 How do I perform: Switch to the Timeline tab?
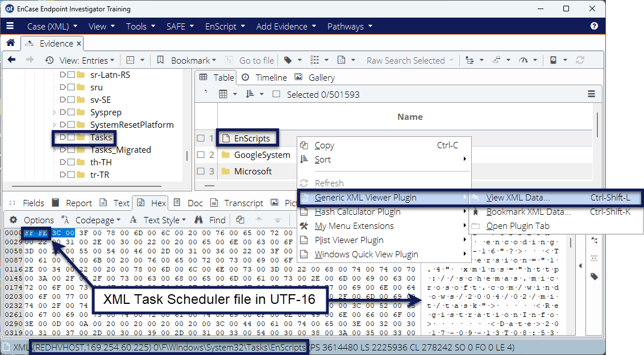tap(271, 78)
